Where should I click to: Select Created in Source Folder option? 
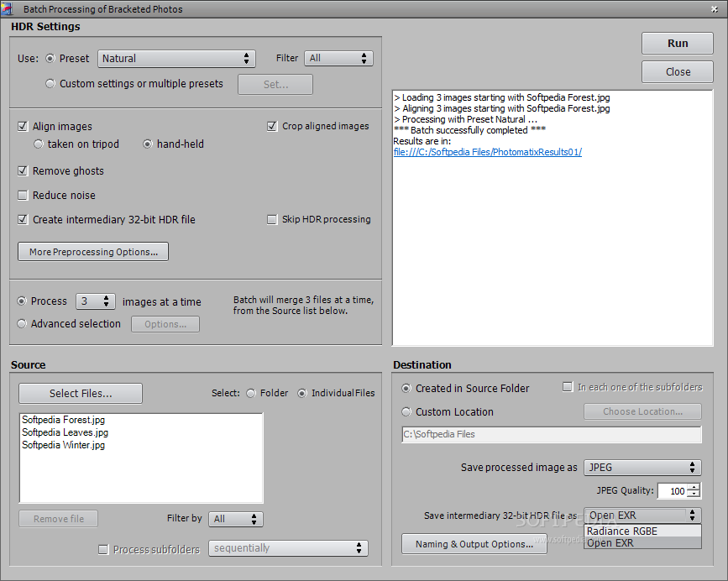click(406, 389)
